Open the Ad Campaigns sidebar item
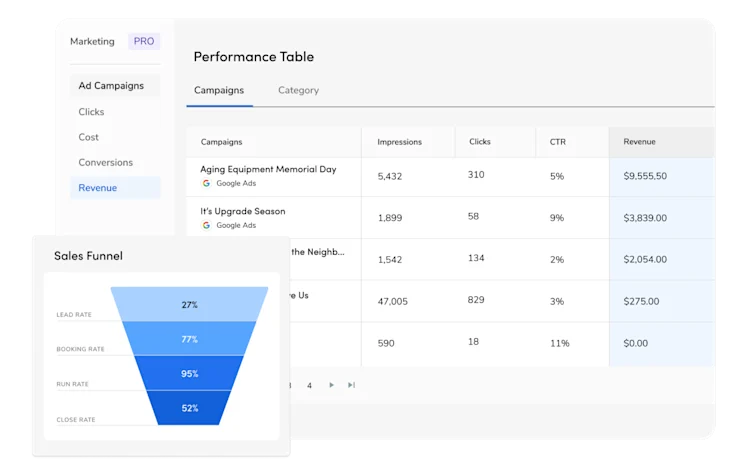The width and height of the screenshot is (750, 476). tap(115, 86)
